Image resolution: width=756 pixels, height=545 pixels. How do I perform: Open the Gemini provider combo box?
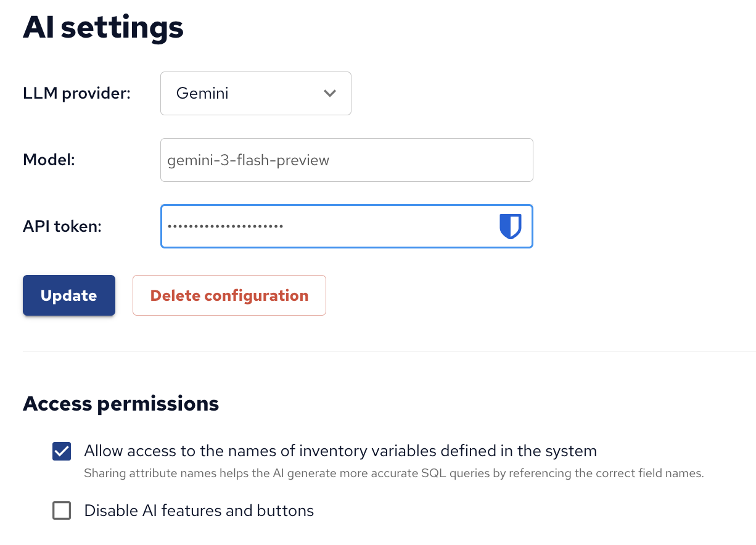point(255,94)
